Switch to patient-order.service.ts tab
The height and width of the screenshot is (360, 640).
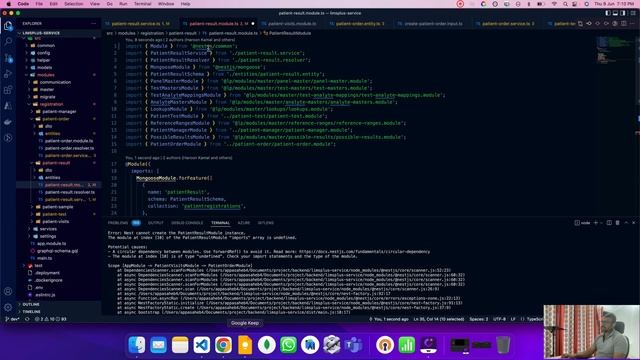(507, 24)
